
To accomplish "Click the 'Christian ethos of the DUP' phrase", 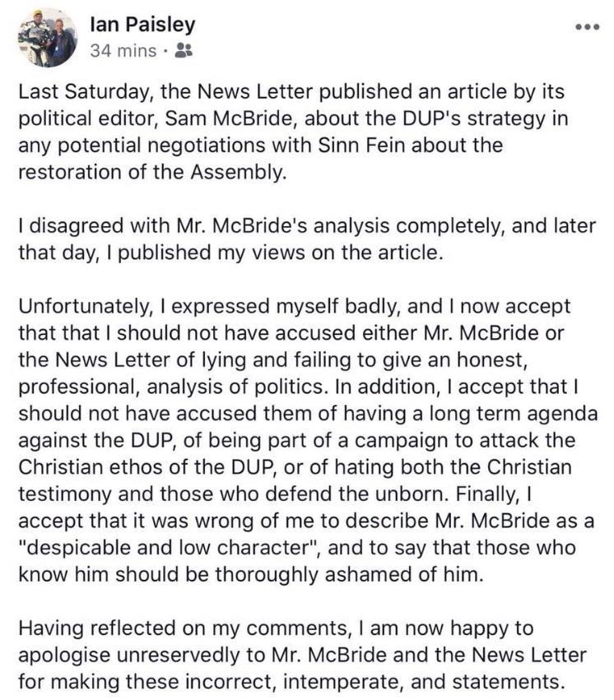I will [x=145, y=467].
